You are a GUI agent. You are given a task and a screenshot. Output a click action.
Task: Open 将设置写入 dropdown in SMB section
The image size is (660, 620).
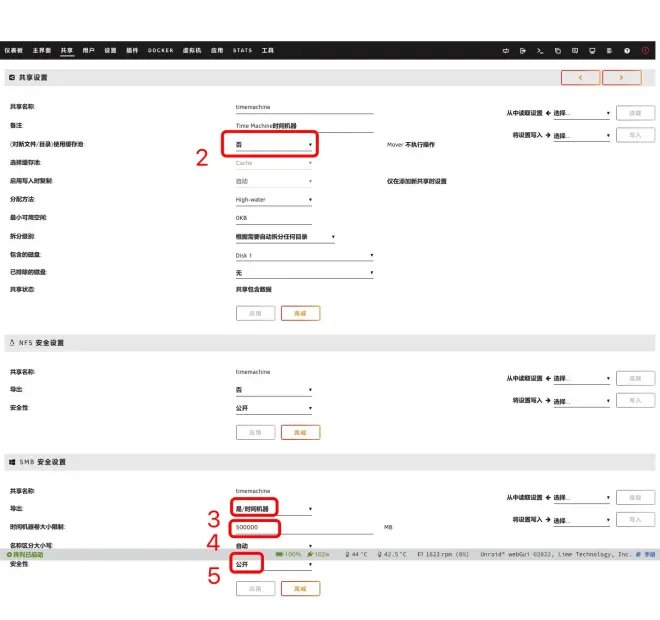pyautogui.click(x=581, y=520)
